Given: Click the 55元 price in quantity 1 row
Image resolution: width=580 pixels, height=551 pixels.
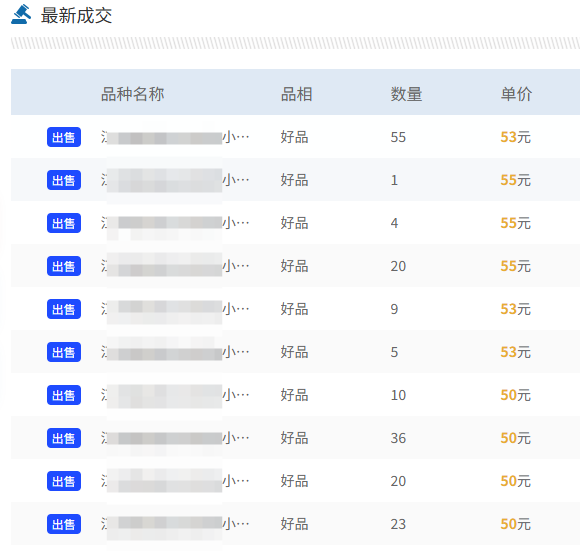Looking at the screenshot, I should pyautogui.click(x=515, y=180).
